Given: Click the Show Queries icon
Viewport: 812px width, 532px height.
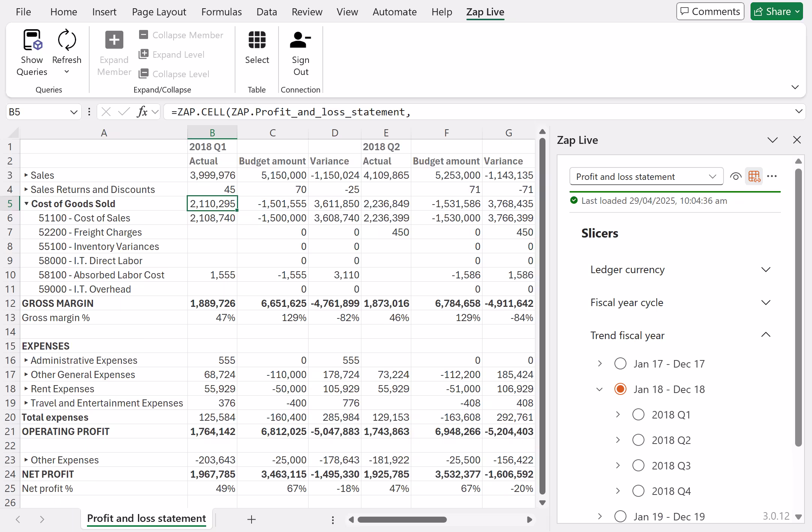Looking at the screenshot, I should click(x=32, y=40).
